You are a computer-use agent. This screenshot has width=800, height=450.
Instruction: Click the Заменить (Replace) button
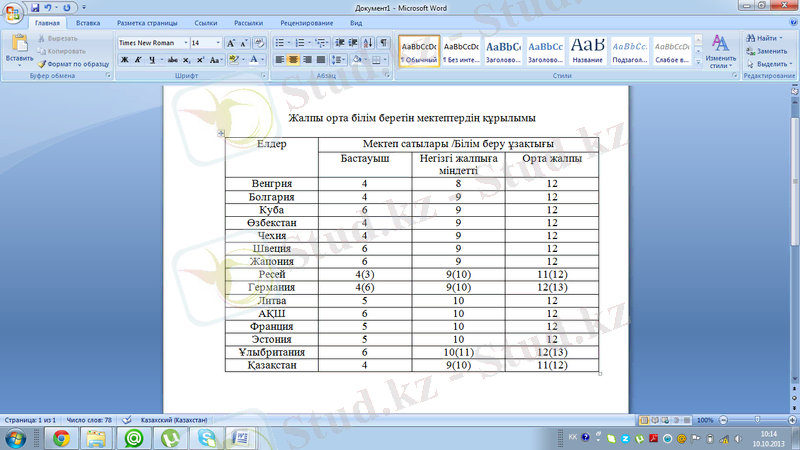(770, 51)
